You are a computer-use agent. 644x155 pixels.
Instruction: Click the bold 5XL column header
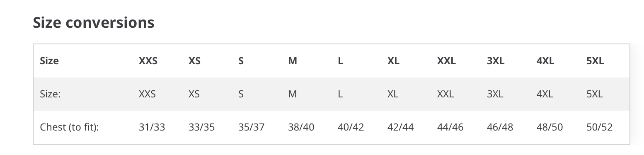coord(595,61)
